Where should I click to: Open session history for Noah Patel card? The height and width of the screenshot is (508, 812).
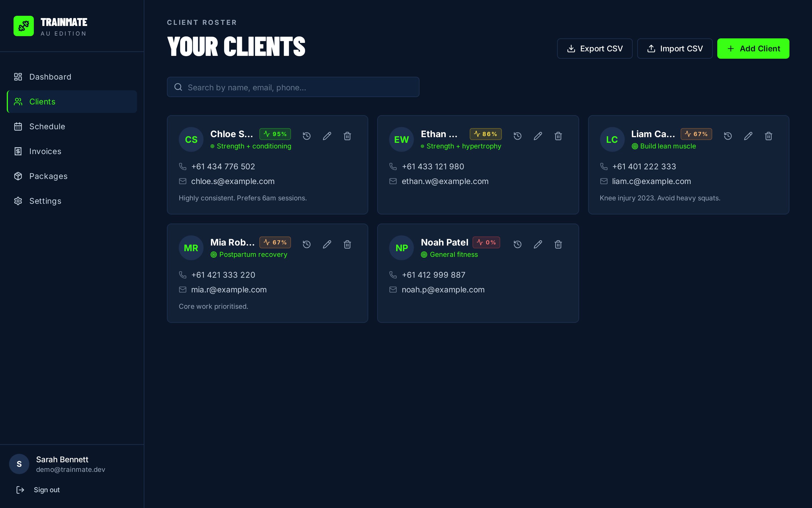pyautogui.click(x=517, y=244)
